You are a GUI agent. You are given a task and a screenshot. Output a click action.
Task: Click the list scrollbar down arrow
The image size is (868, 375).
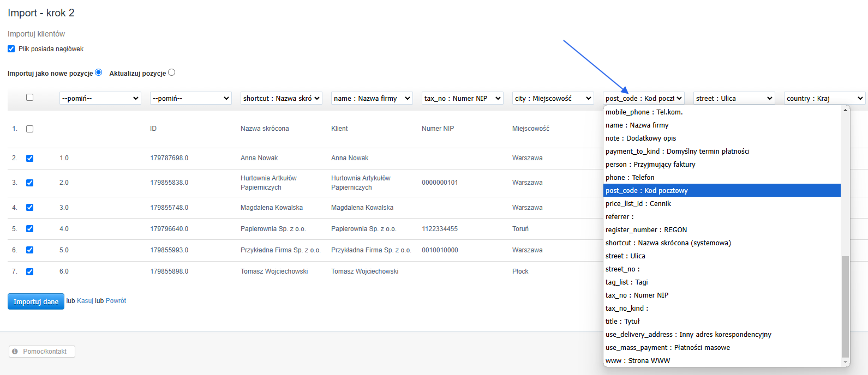tap(845, 362)
